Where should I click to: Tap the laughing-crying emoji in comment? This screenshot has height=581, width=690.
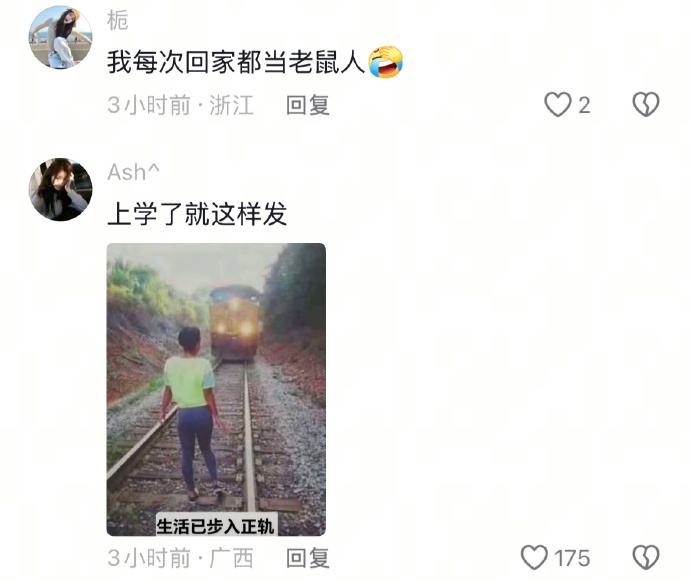(385, 61)
